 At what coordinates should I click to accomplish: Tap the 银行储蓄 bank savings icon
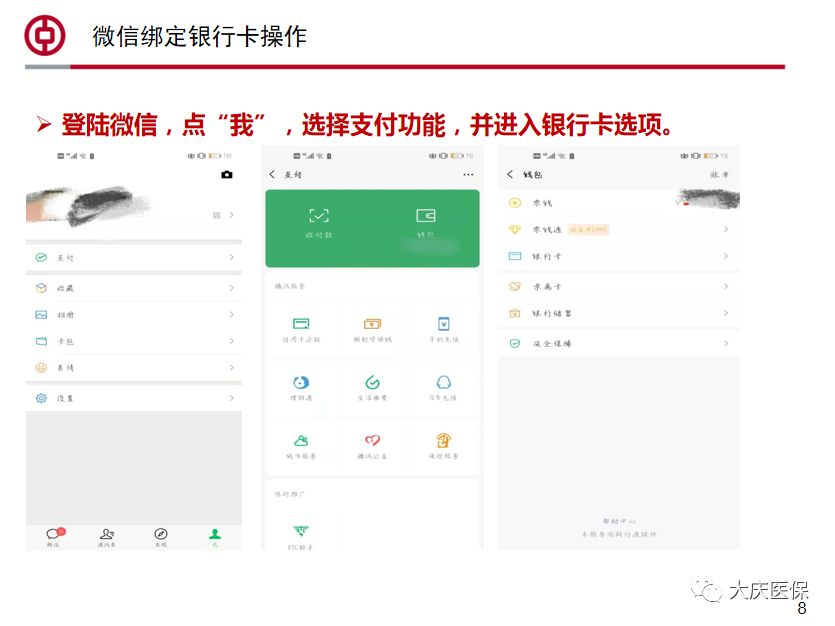point(514,313)
